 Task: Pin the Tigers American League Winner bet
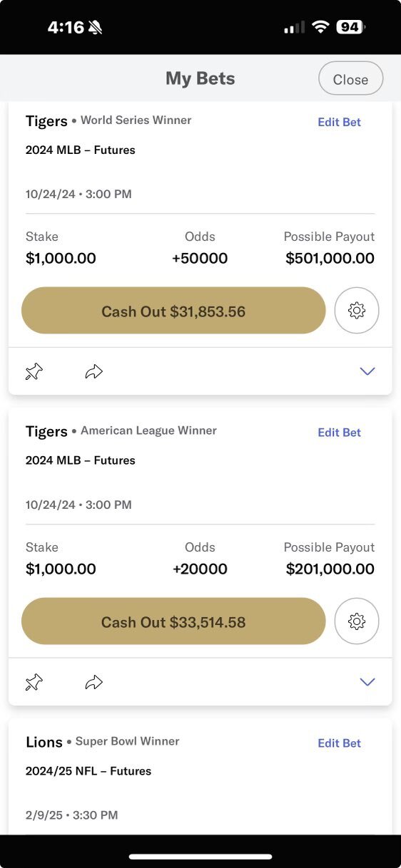coord(34,682)
